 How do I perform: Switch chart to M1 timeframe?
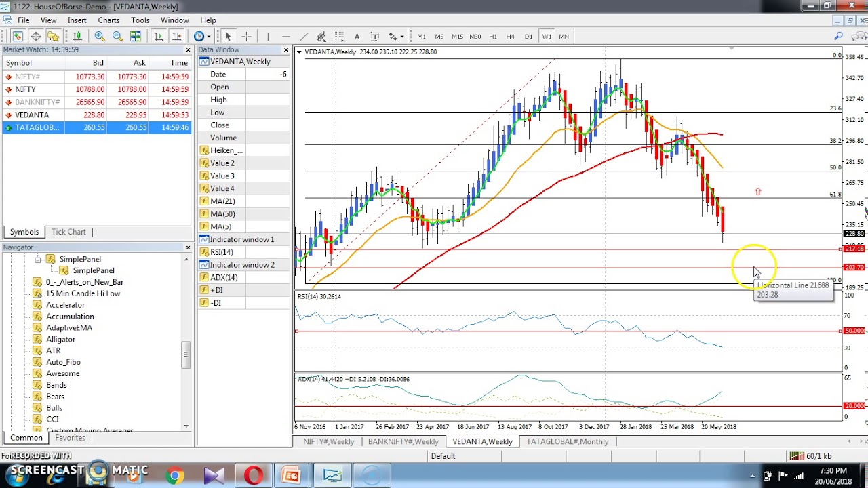pos(421,36)
